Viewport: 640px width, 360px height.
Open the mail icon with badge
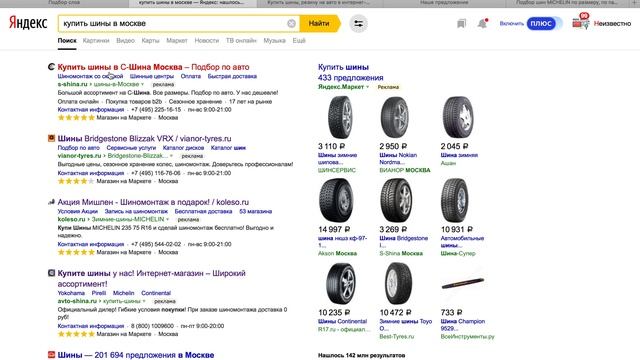580,22
